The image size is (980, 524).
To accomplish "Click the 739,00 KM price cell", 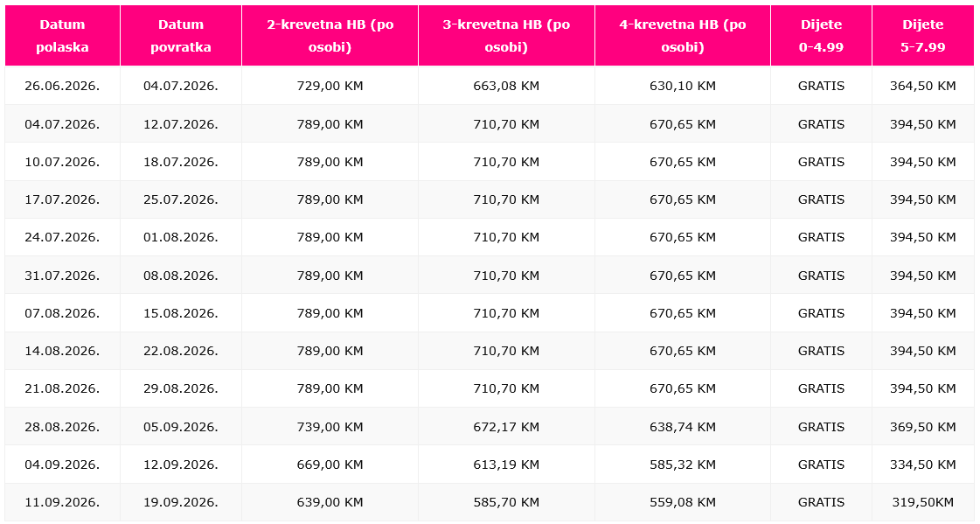I will (x=330, y=427).
